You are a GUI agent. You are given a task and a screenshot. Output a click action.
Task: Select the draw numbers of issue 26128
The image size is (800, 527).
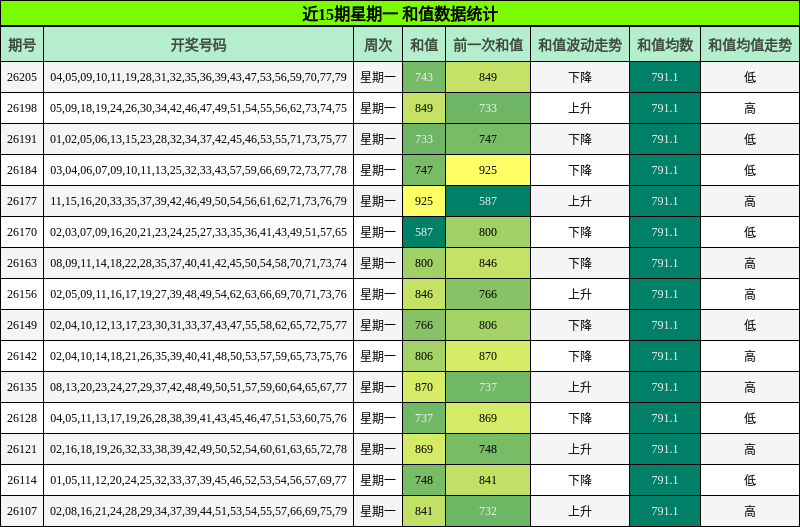click(x=198, y=418)
